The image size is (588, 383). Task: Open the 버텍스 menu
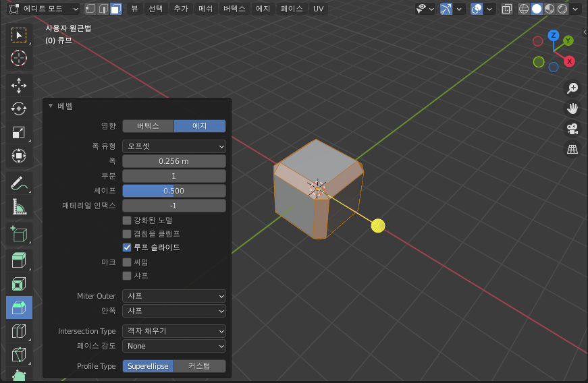[234, 9]
